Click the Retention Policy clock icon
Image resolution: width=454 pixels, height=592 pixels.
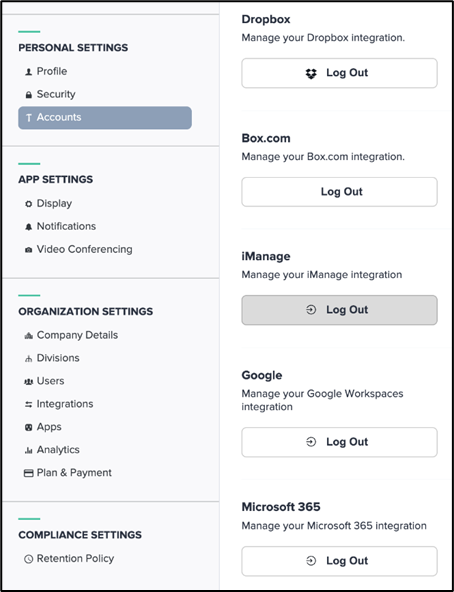click(29, 559)
